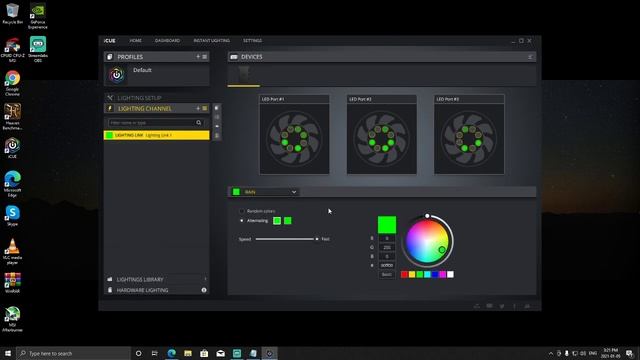640x360 pixels.
Task: Open LIGHTING CHANNEL options menu icon
Action: 204,108
